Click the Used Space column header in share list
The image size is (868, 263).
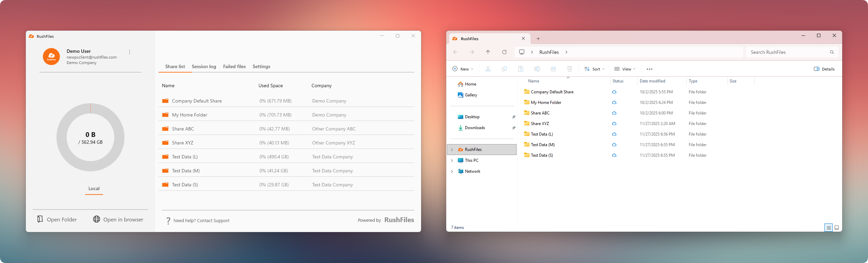click(x=270, y=86)
